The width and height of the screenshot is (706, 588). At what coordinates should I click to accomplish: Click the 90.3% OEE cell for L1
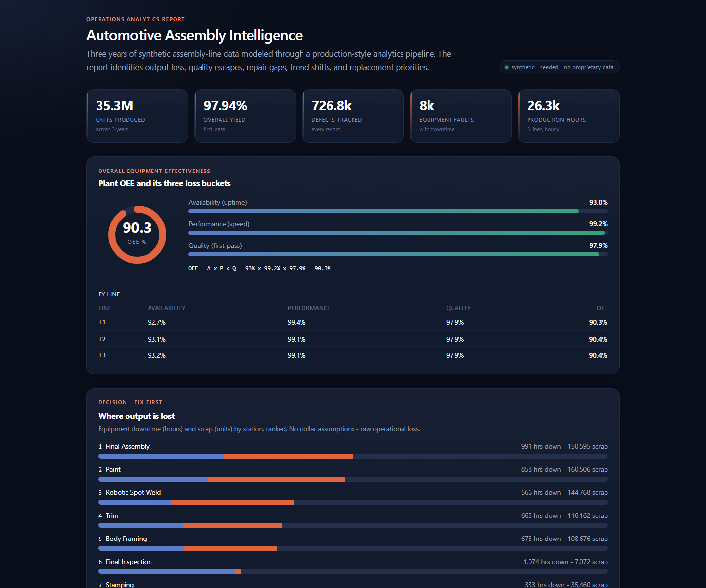598,322
